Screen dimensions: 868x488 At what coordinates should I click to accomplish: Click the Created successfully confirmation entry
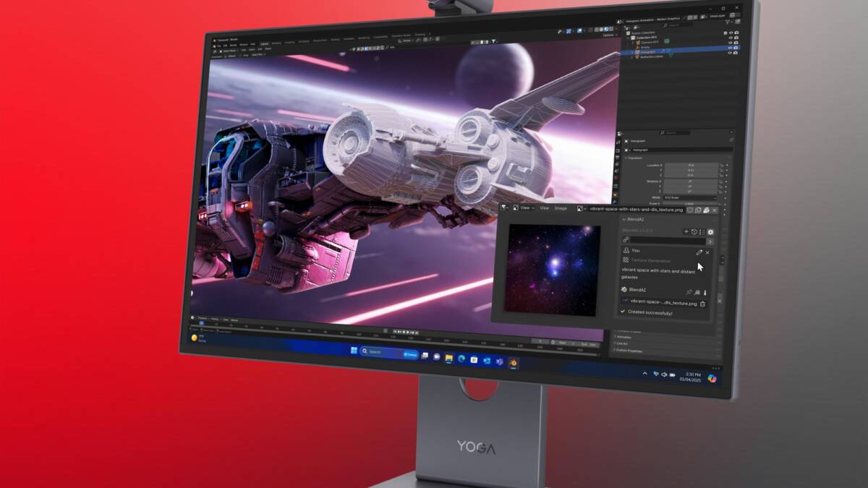point(650,312)
